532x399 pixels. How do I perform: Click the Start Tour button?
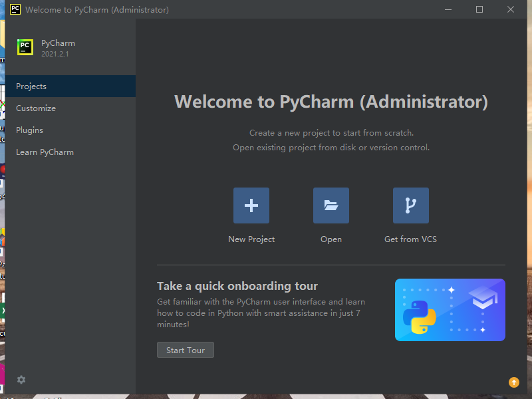186,350
